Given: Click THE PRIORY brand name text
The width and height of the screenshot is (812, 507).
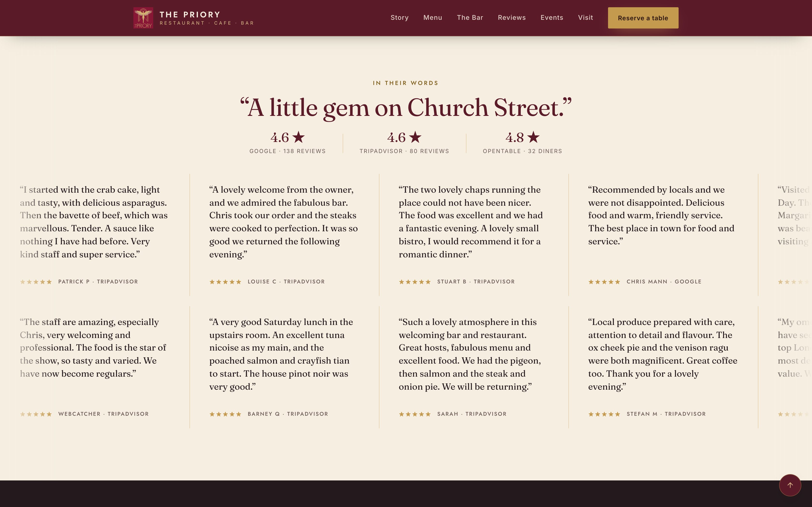Looking at the screenshot, I should tap(190, 14).
